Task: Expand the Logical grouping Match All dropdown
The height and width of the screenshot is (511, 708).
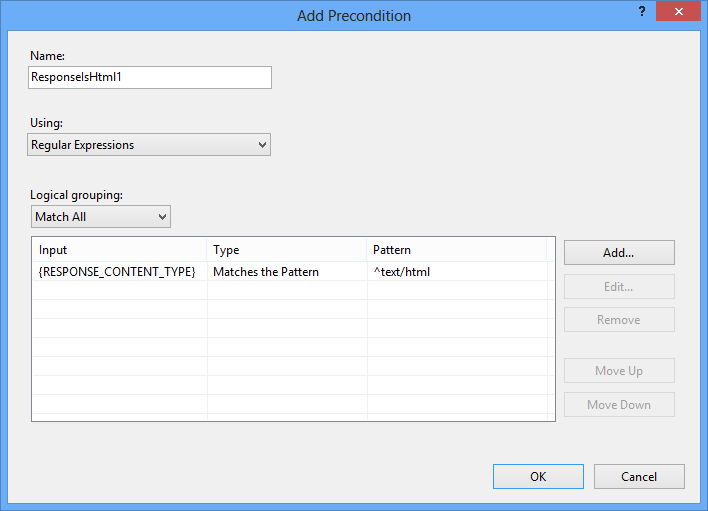Action: (x=101, y=217)
